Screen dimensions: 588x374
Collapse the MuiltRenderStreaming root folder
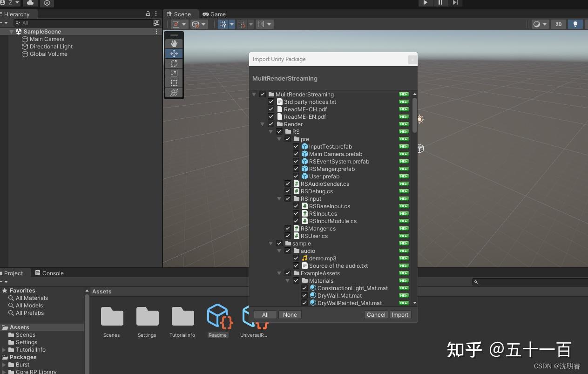click(x=254, y=95)
